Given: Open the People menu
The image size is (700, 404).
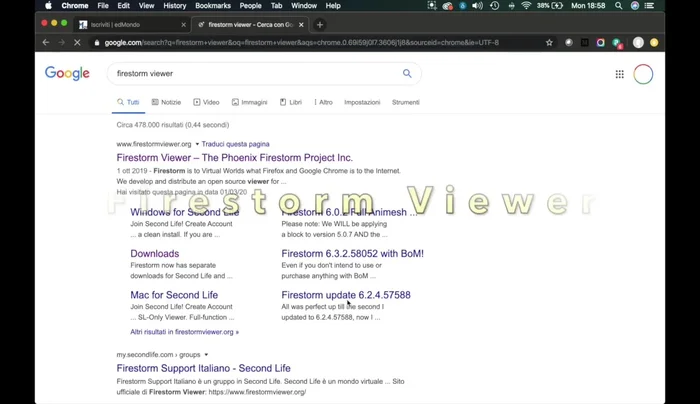Looking at the screenshot, I should tap(250, 6).
